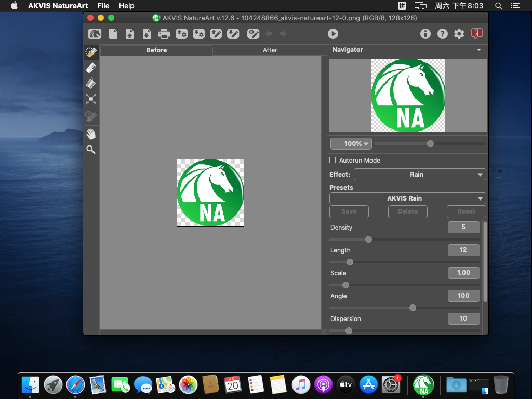Click the Length slider handle
Image resolution: width=532 pixels, height=399 pixels.
pos(350,262)
